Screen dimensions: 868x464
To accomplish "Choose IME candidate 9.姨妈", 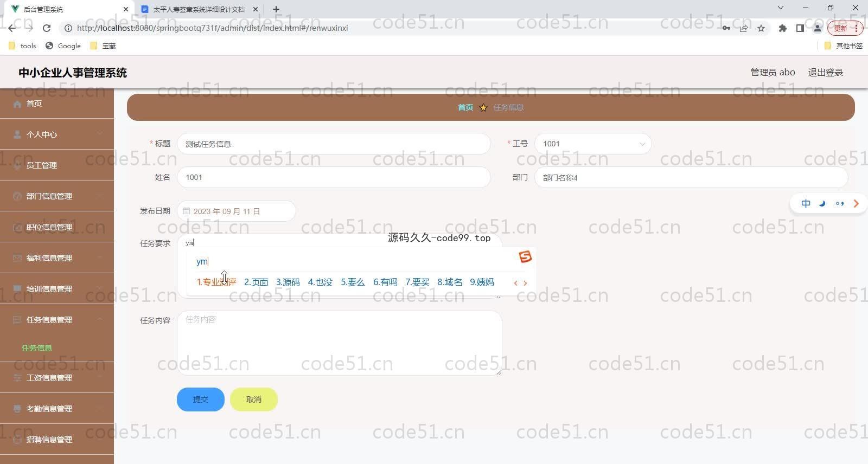I will tap(482, 282).
